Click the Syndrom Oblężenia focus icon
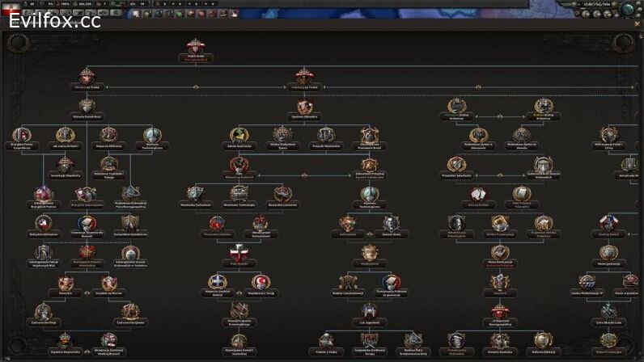This screenshot has width=644, height=362. tap(305, 107)
